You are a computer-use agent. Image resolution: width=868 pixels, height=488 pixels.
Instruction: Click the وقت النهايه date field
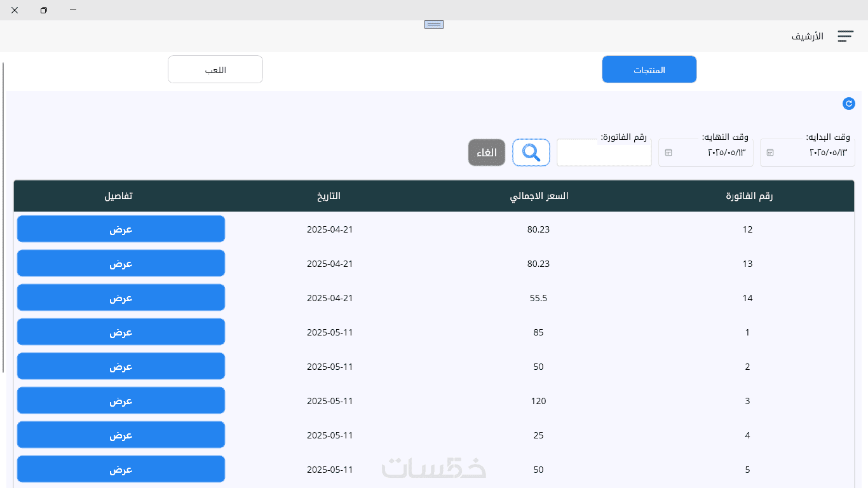coord(706,152)
